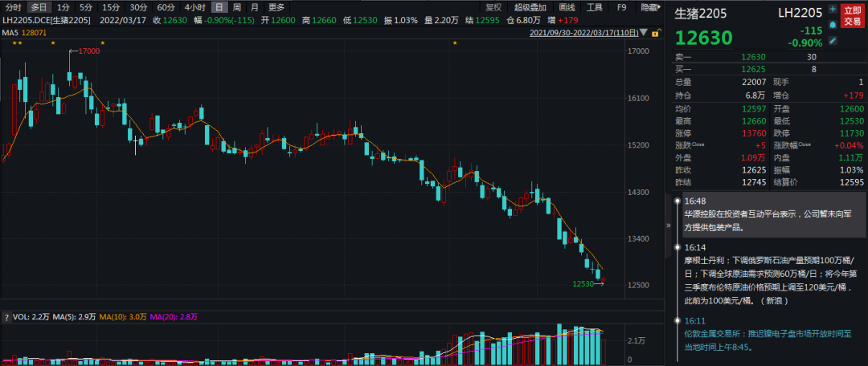
Task: Open the 16:14 摩根士丹利 news item
Action: click(771, 274)
